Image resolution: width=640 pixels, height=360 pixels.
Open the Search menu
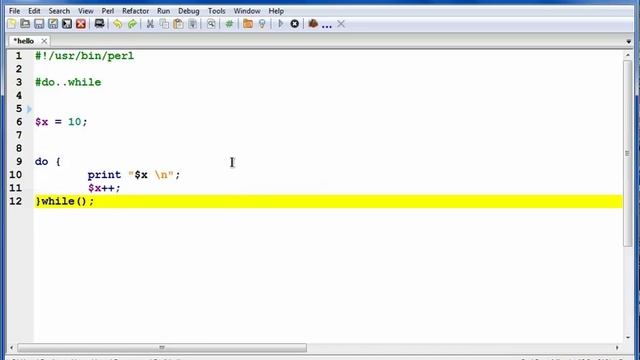(x=59, y=11)
